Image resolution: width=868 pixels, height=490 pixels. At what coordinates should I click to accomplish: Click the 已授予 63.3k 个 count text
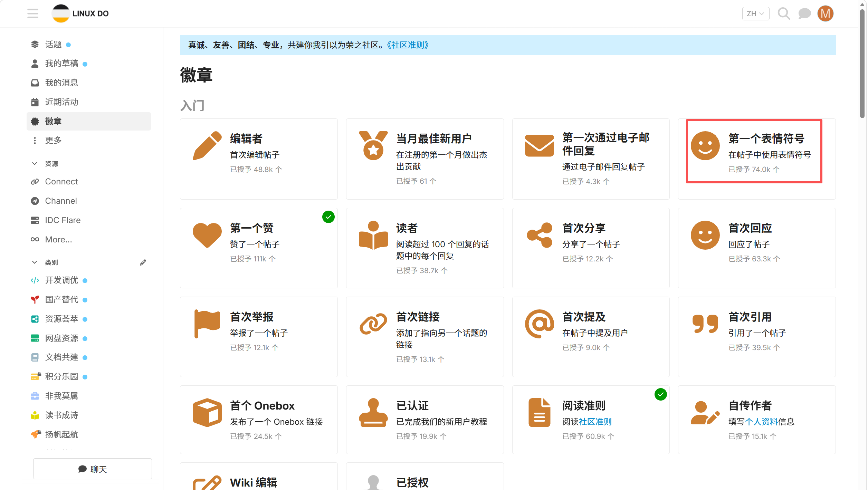pos(754,259)
